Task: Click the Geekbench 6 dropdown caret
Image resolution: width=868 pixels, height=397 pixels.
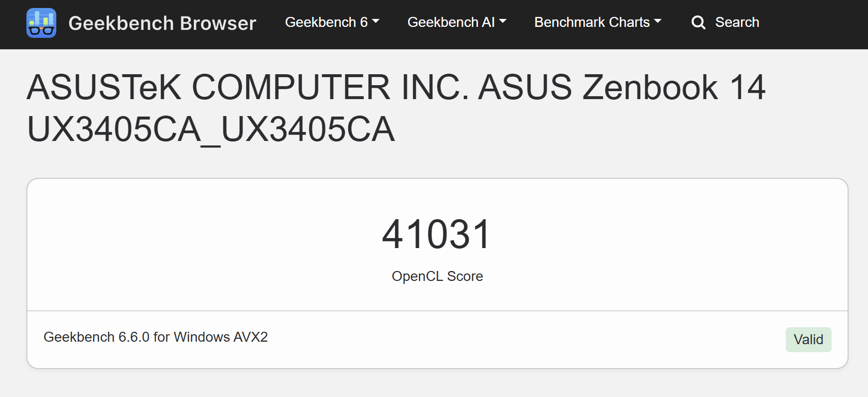Action: [376, 21]
